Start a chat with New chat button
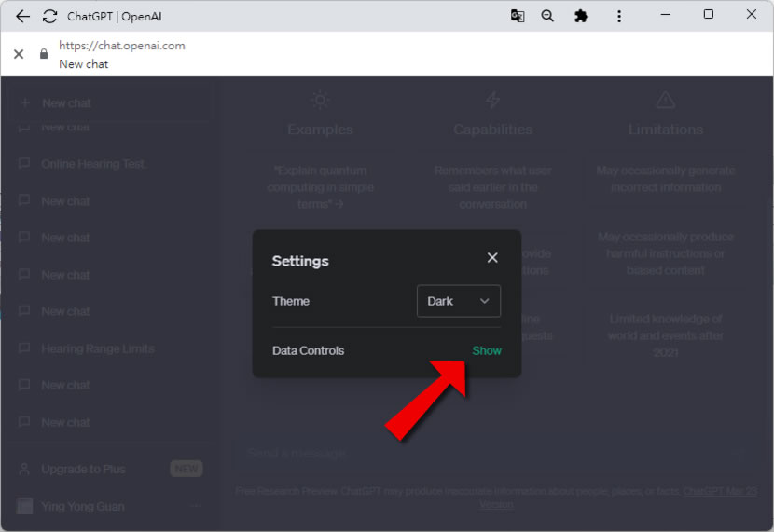 (110, 103)
